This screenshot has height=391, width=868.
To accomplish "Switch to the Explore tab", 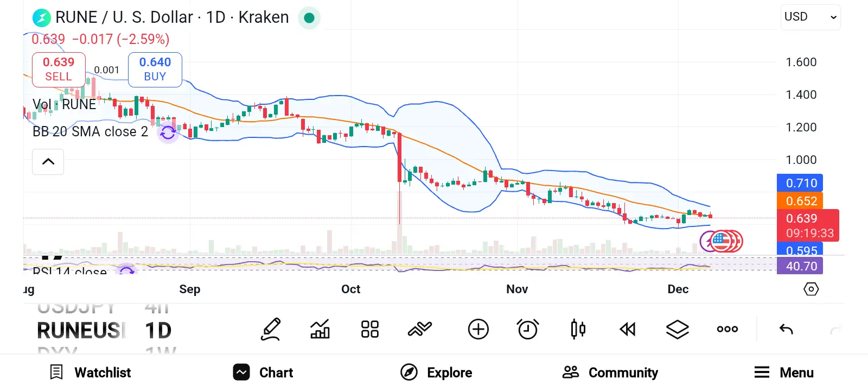I will 437,373.
